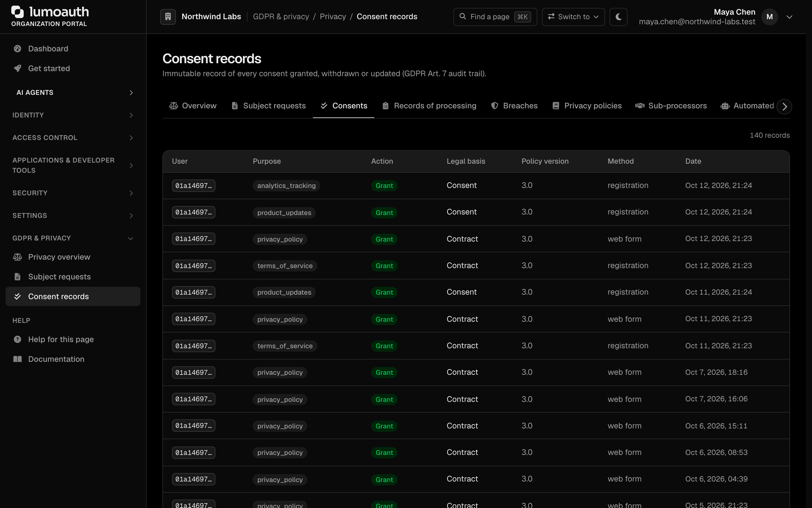
Task: Click the date Oct 7, 2026, 18:16
Action: [x=716, y=372]
